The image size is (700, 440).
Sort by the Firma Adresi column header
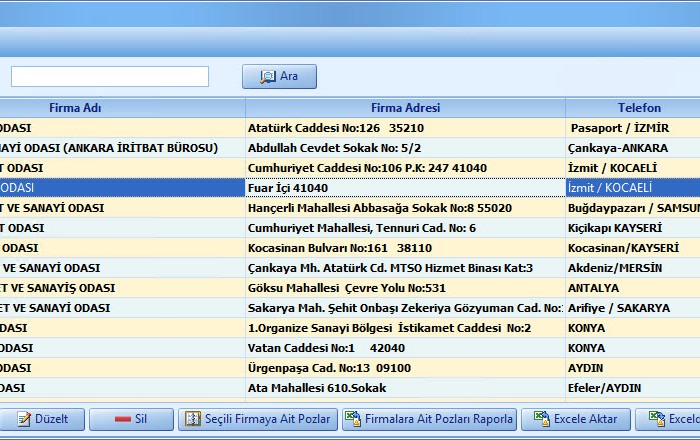tap(405, 108)
